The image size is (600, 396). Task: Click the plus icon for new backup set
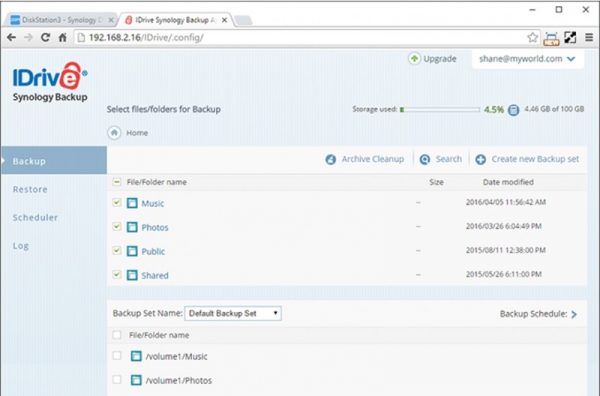(481, 160)
